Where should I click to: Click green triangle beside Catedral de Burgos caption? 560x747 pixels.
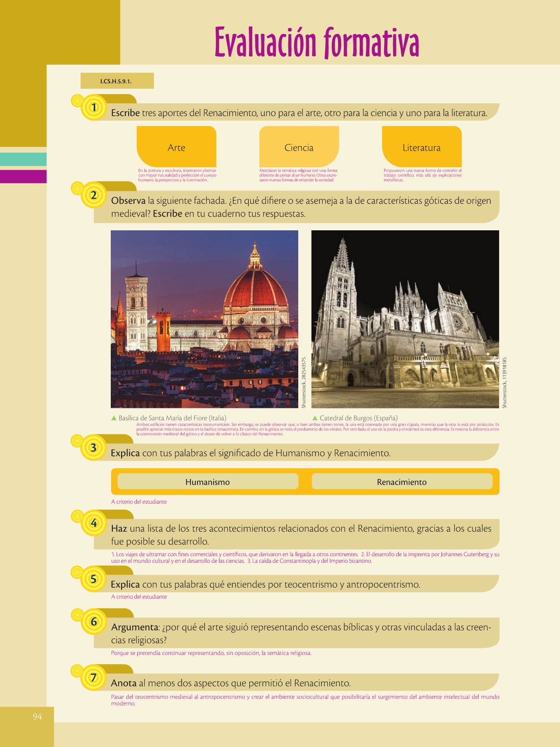[x=315, y=418]
